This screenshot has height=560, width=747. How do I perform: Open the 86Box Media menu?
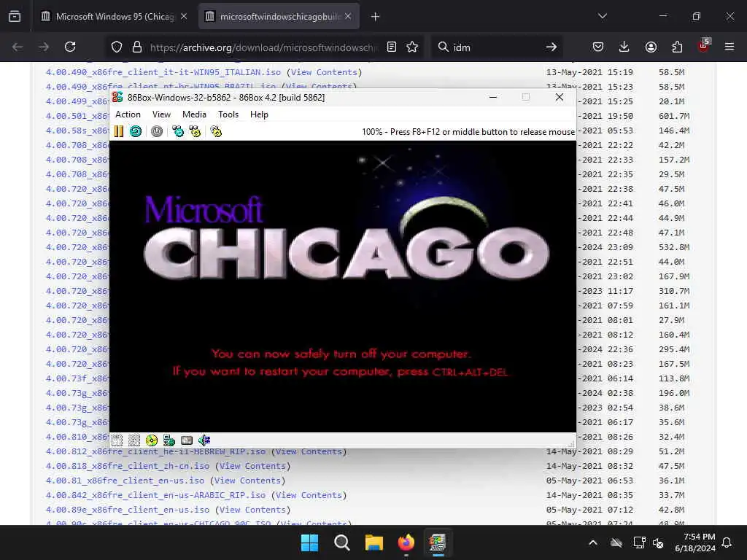[194, 114]
